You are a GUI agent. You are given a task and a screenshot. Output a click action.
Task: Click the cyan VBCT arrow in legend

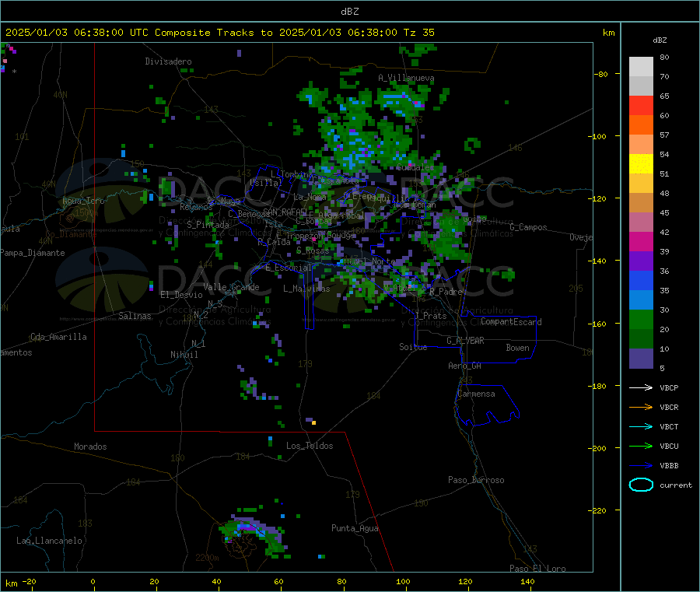pyautogui.click(x=641, y=427)
